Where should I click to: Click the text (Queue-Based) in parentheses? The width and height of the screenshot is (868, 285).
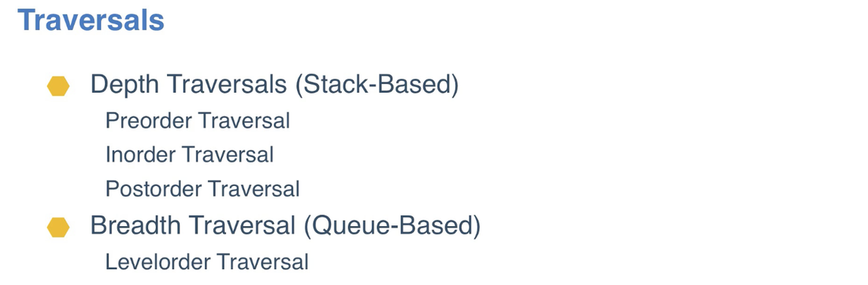(x=392, y=226)
